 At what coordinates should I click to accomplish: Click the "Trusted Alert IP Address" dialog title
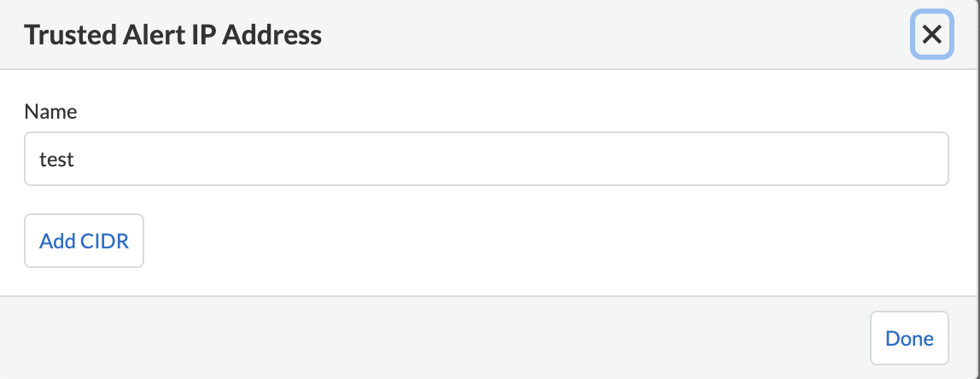[172, 35]
